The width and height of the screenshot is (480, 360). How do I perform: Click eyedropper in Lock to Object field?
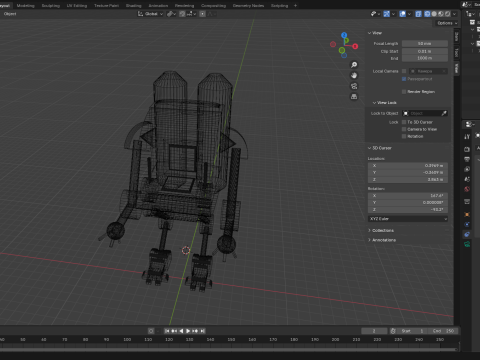[444, 113]
